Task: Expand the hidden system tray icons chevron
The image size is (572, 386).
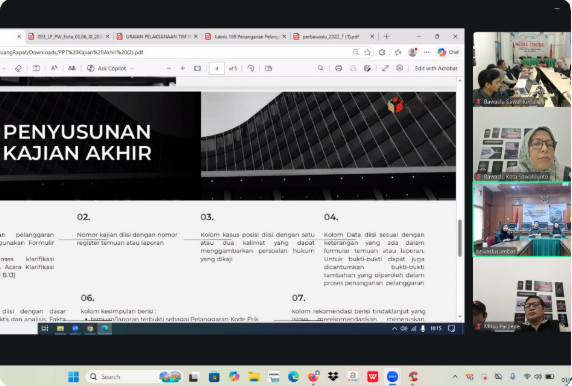Action: pos(455,377)
